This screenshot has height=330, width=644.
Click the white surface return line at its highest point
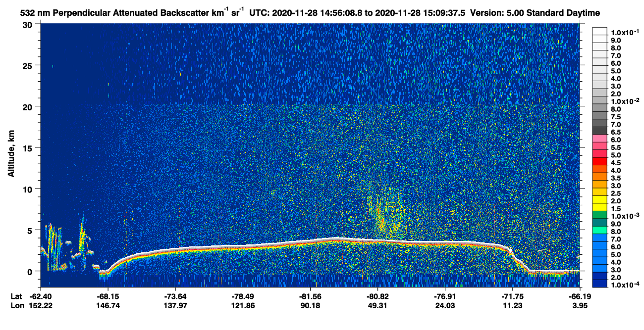pyautogui.click(x=337, y=239)
